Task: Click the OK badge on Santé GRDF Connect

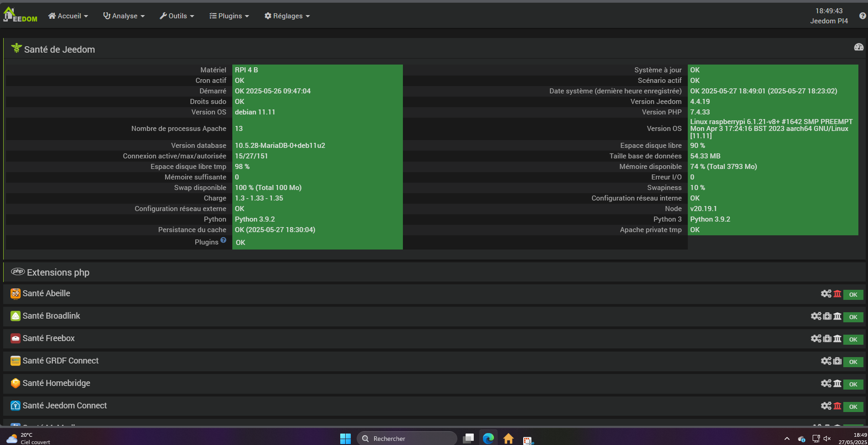Action: coord(853,362)
